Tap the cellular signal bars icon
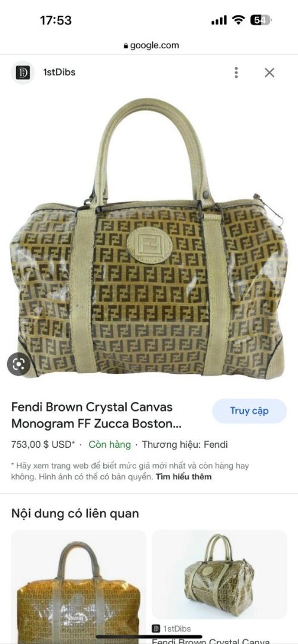 tap(219, 20)
